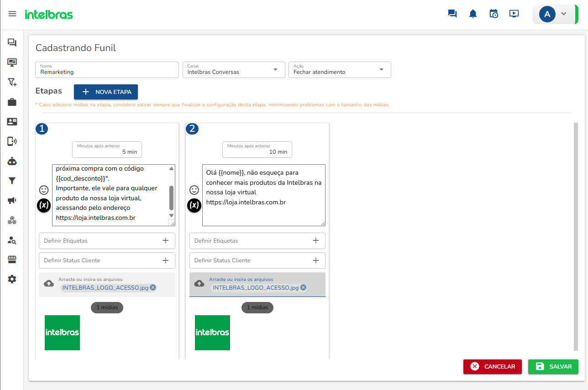Open the video tutorial play icon in top bar
The image size is (588, 390).
514,14
